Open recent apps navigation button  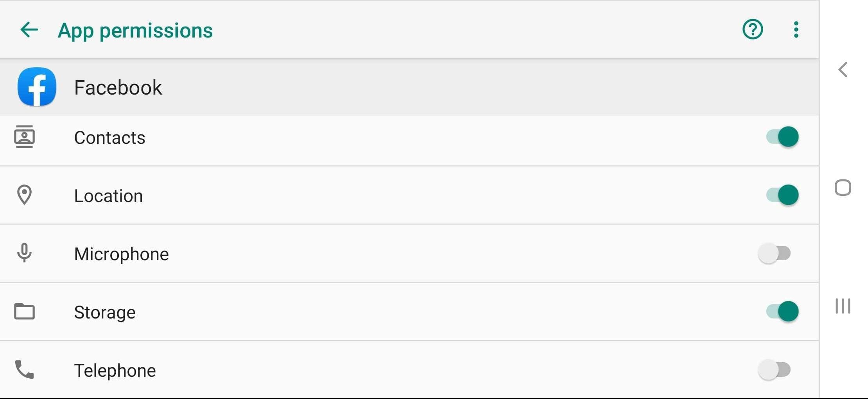click(x=843, y=306)
